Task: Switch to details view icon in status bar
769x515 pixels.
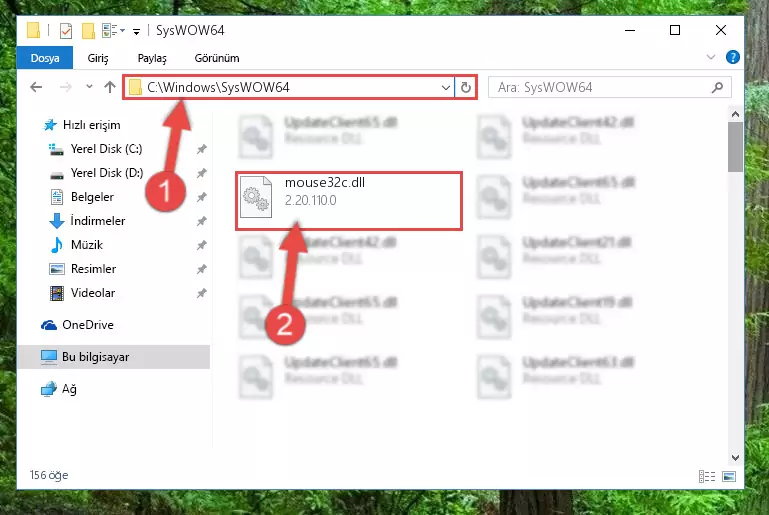Action: click(707, 476)
